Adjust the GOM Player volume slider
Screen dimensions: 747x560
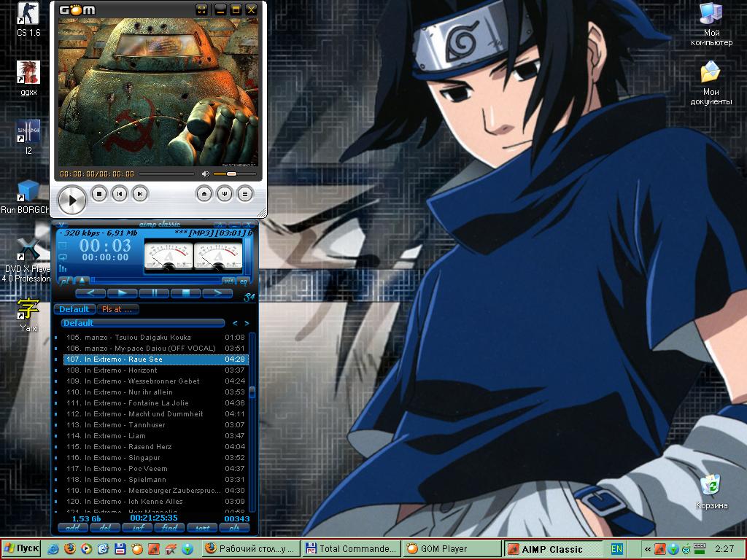[234, 174]
